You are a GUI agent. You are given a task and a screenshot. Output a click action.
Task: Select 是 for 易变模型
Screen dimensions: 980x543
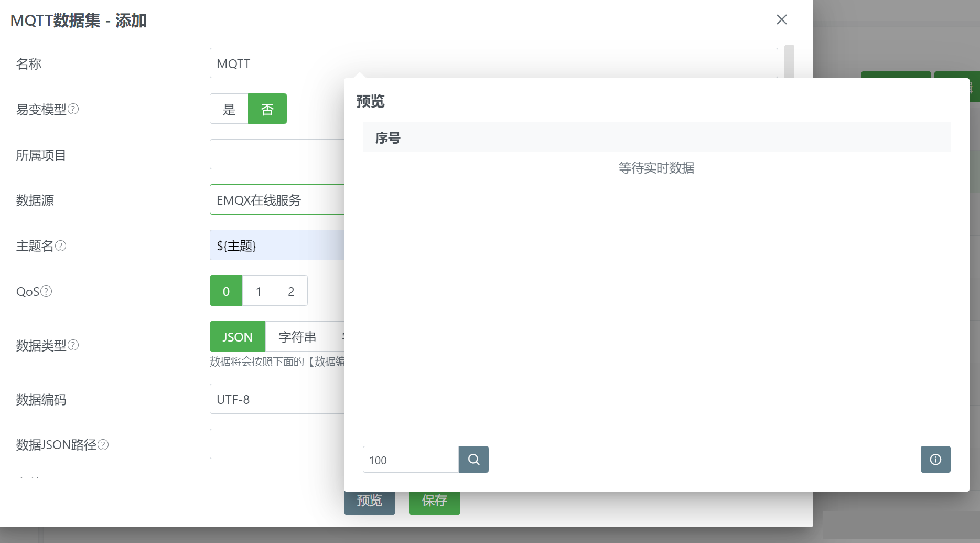pyautogui.click(x=229, y=109)
